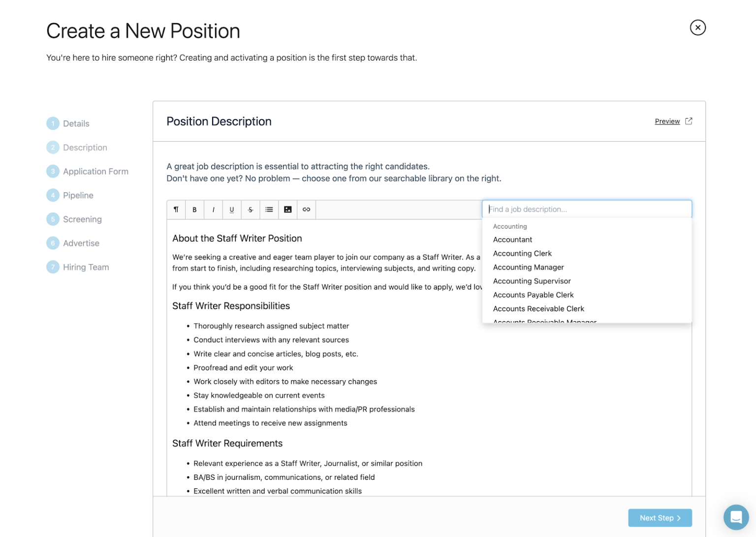Toggle bold formatting in the editor toolbar
Screen dimensions: 756x537
pos(194,209)
